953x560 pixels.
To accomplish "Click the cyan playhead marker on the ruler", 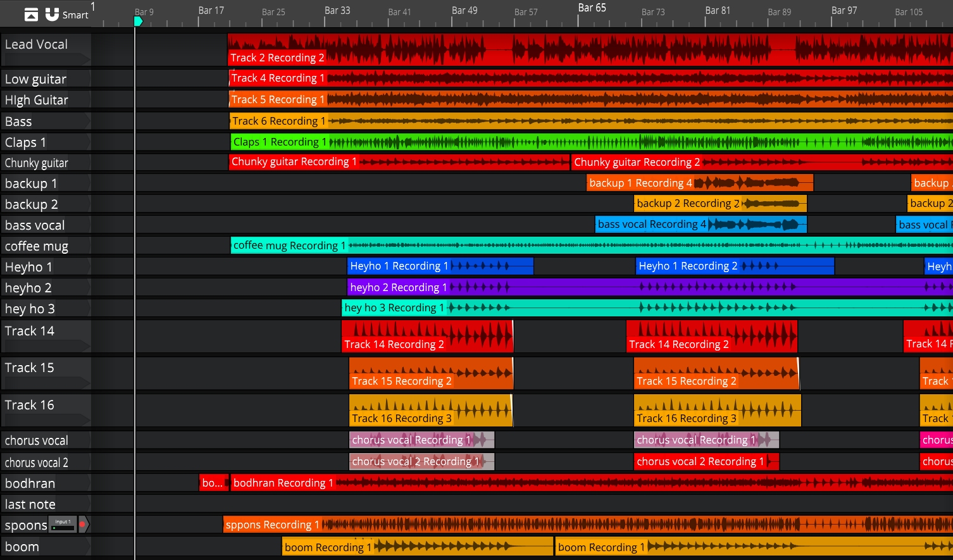I will (x=138, y=22).
